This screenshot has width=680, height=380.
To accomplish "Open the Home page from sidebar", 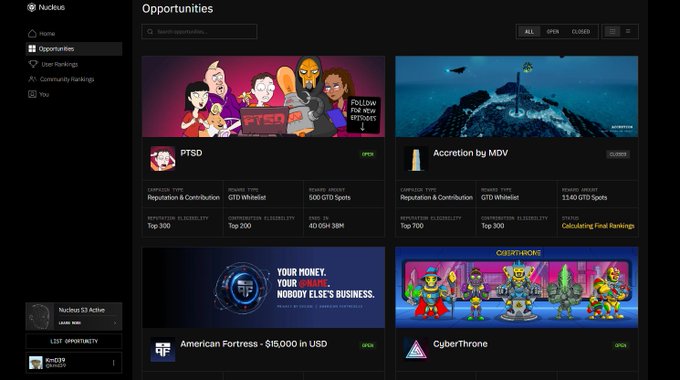I will click(74, 33).
